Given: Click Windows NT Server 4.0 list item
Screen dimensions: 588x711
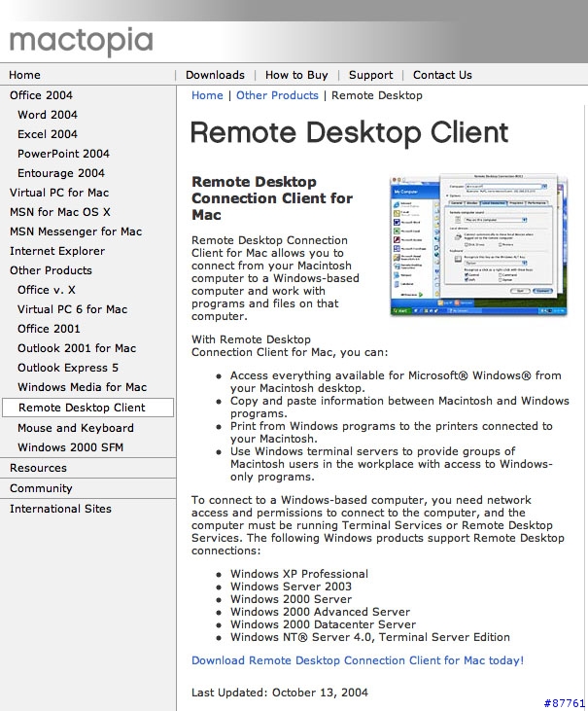Looking at the screenshot, I should (x=369, y=637).
